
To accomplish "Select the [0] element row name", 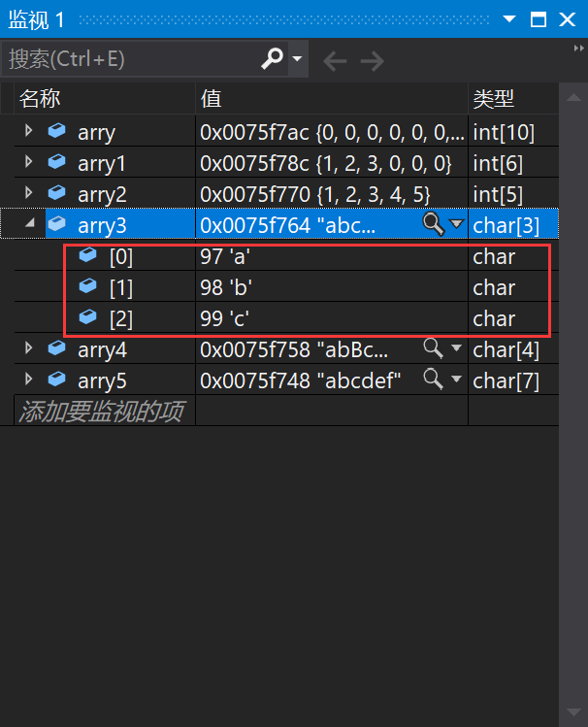I will click(x=121, y=257).
